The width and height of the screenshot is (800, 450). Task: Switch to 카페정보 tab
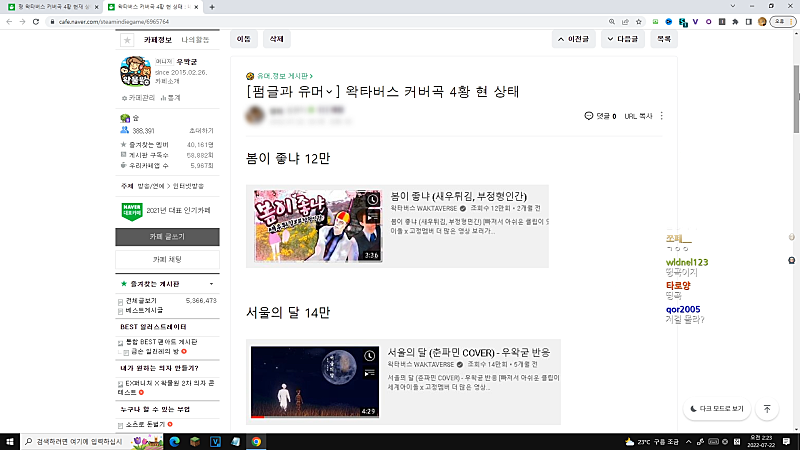158,40
